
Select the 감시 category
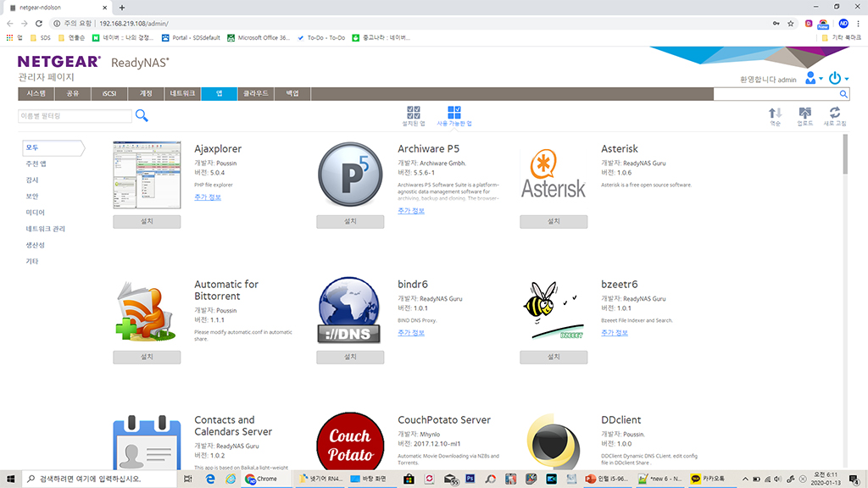click(x=32, y=180)
